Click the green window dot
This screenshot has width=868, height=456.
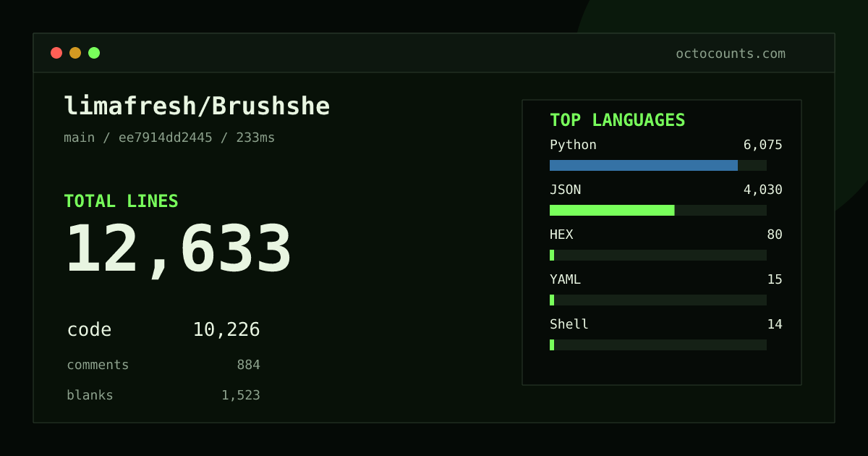pos(94,53)
